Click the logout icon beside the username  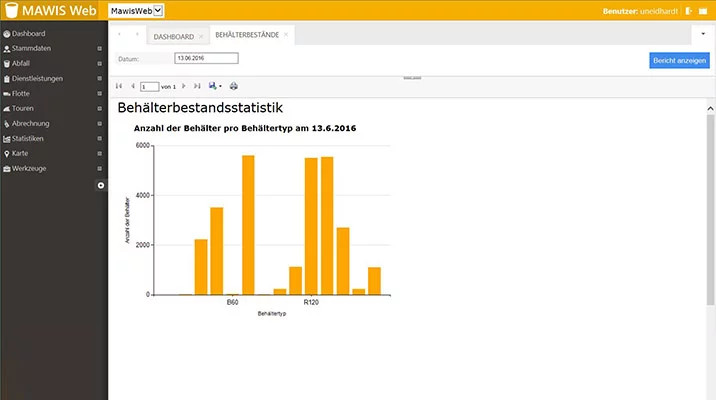tap(688, 11)
